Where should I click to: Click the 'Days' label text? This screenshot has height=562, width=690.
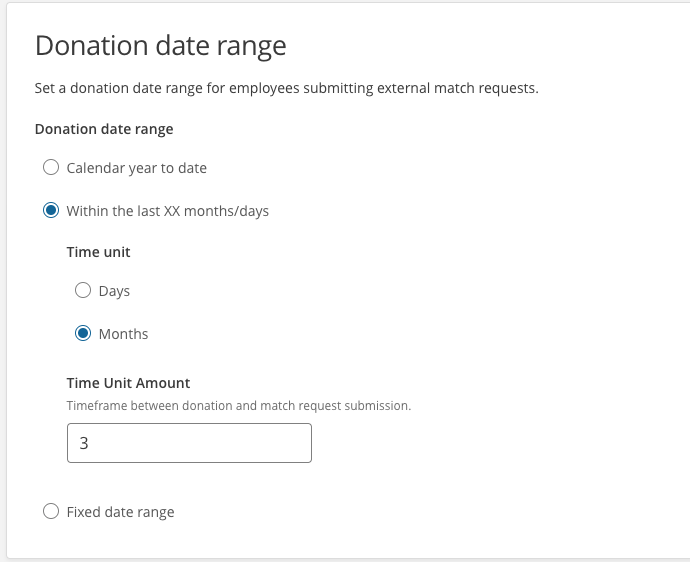pyautogui.click(x=114, y=291)
